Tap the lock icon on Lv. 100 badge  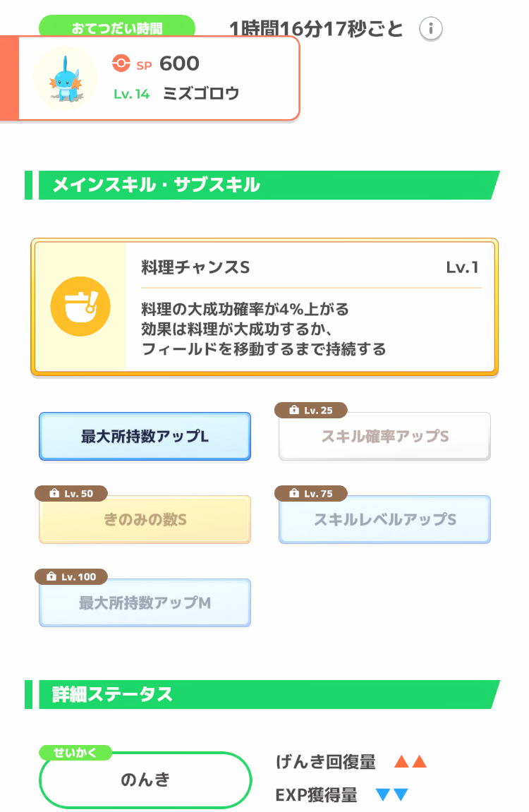(51, 577)
